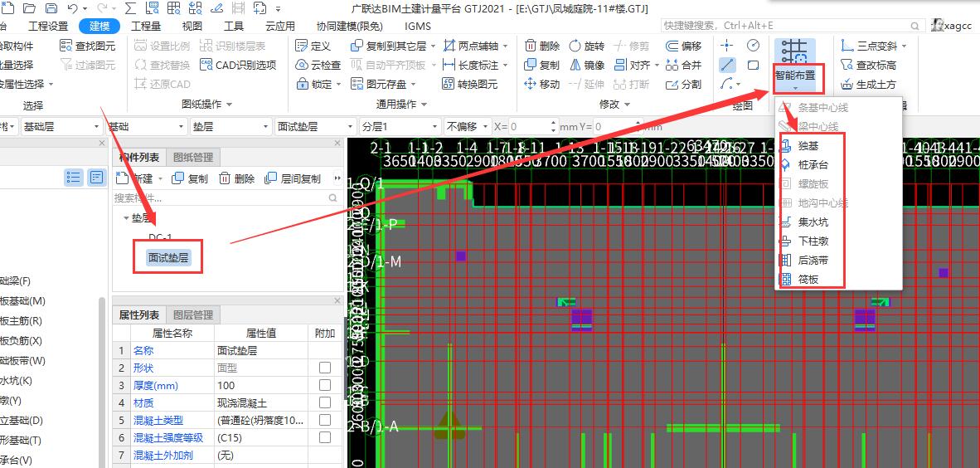This screenshot has height=468, width=980.
Task: Open file with the folder icon
Action: 29,9
